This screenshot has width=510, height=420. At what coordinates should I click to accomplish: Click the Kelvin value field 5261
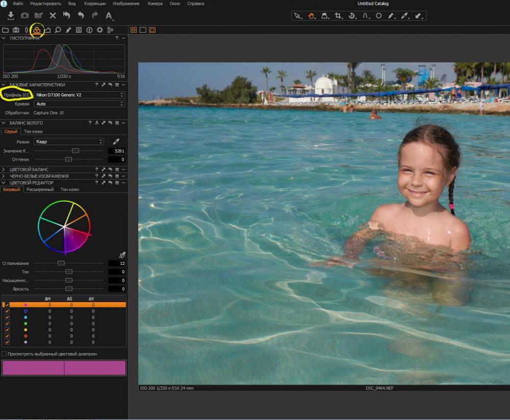[116, 151]
